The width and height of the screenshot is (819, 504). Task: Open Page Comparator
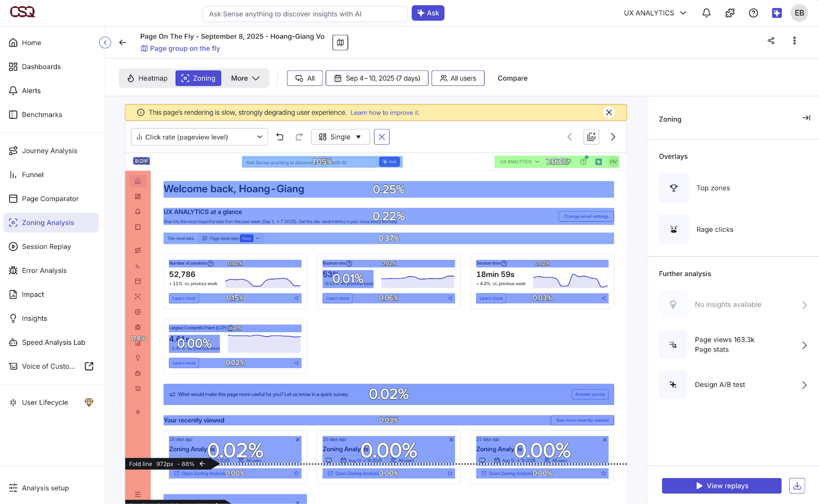coord(51,199)
